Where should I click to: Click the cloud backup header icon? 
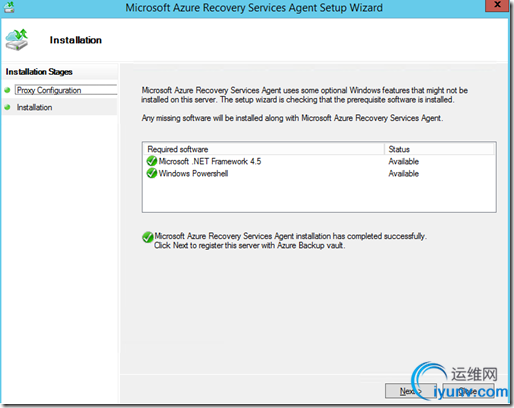pos(17,40)
